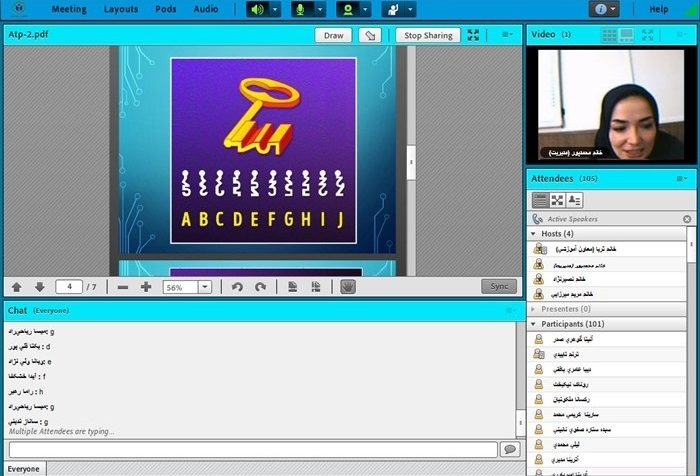This screenshot has width=700, height=476.
Task: Go to the next page with down arrow
Action: 39,287
